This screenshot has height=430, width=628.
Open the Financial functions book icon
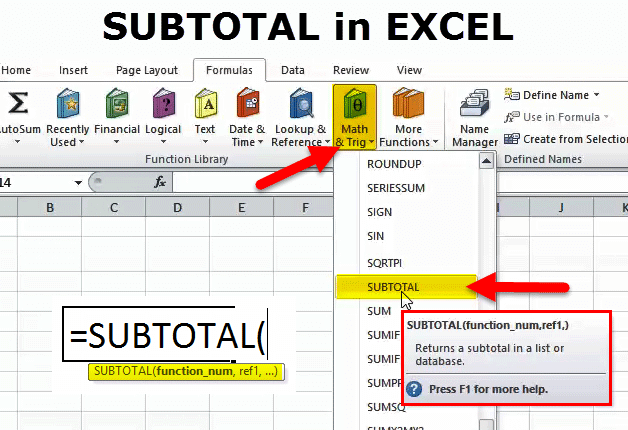tap(117, 103)
